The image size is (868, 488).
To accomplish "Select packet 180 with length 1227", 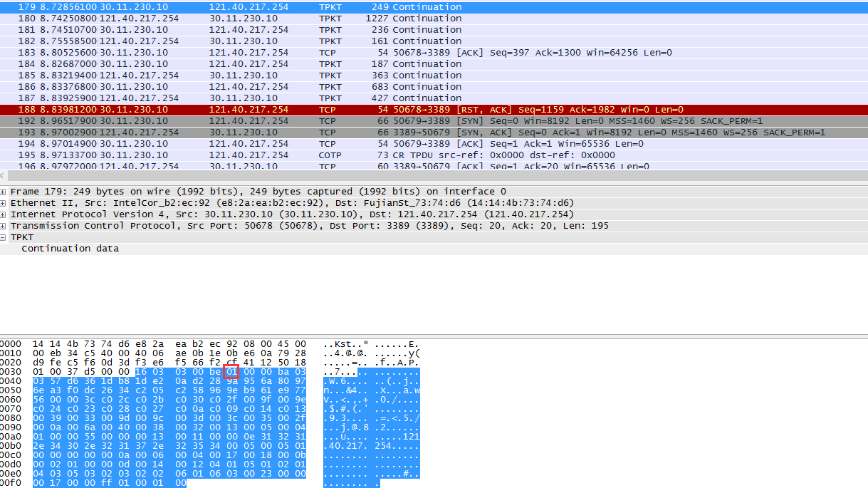I will click(x=434, y=18).
